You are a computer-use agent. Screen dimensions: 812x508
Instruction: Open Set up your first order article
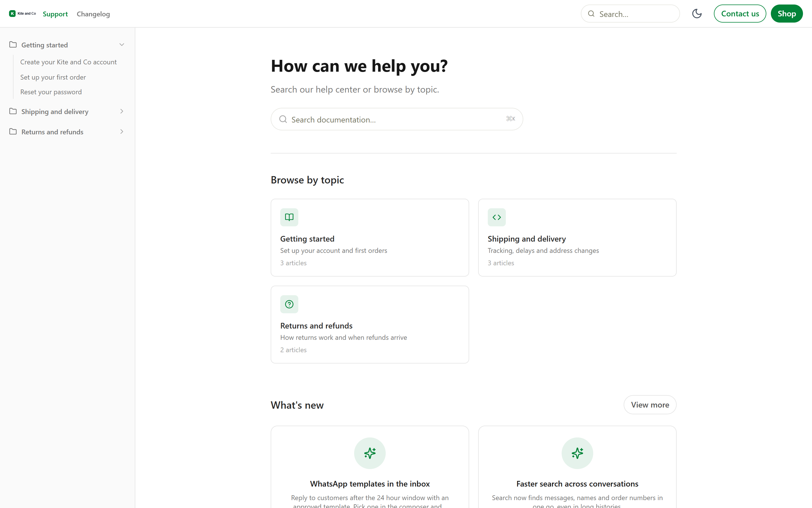[x=53, y=77]
